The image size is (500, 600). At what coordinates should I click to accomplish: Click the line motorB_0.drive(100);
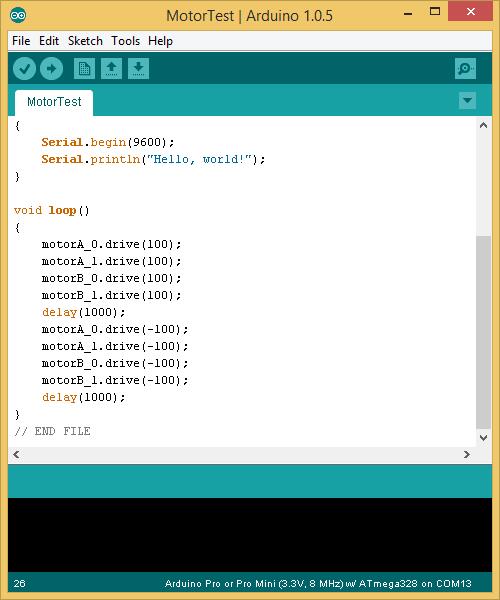[111, 278]
